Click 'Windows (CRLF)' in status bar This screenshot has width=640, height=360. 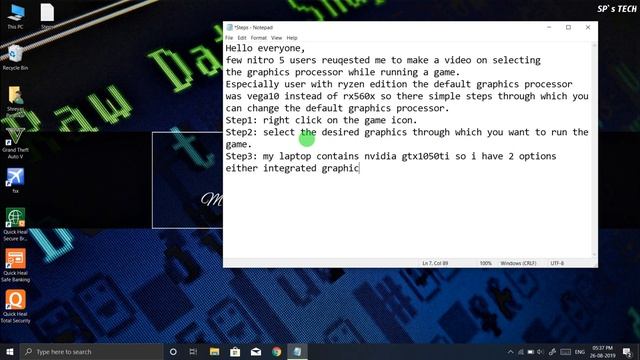[518, 263]
